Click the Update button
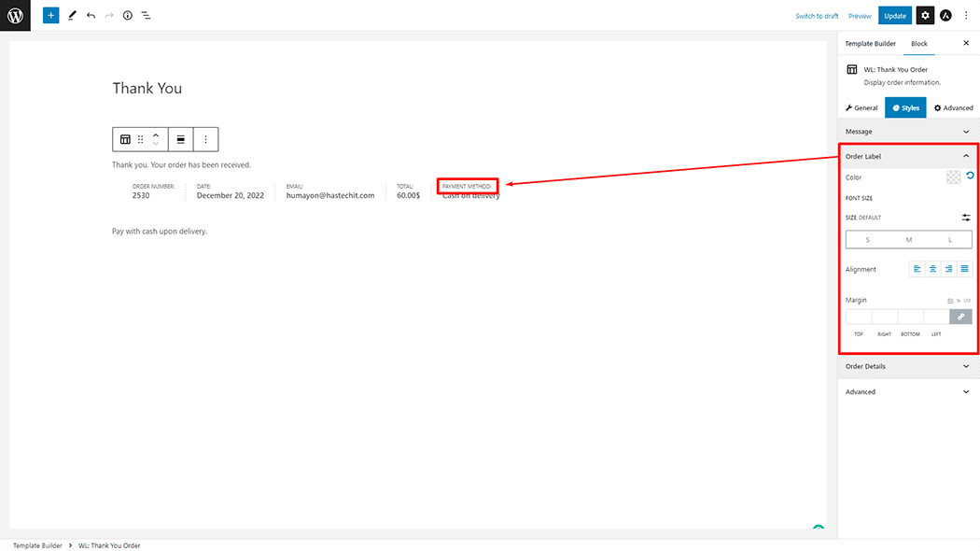The width and height of the screenshot is (980, 551). coord(894,16)
